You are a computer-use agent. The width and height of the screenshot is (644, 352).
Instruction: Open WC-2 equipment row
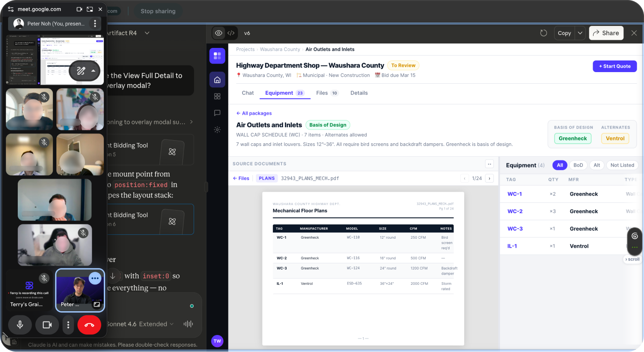click(571, 211)
